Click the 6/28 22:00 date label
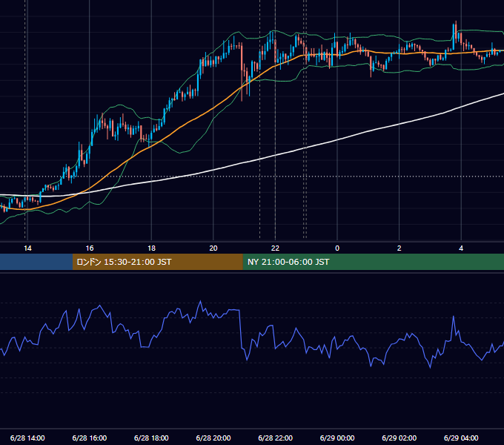Viewport: 504px width, 445px height. [276, 438]
